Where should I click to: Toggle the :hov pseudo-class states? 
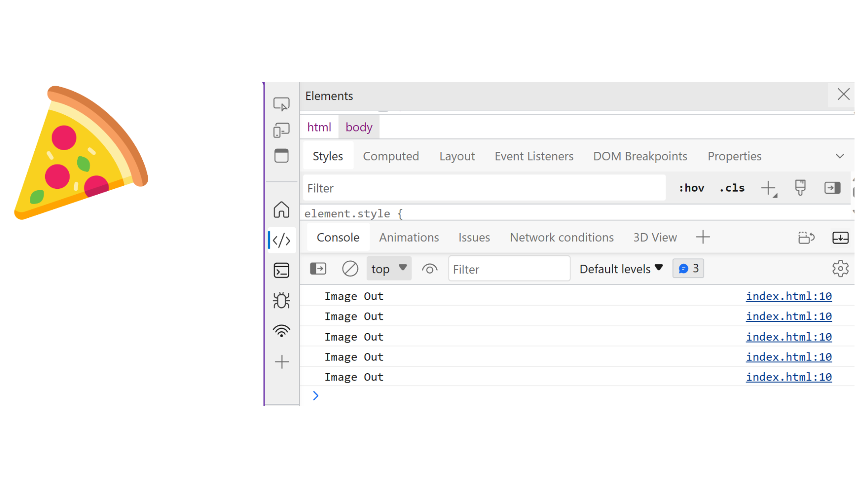point(690,188)
